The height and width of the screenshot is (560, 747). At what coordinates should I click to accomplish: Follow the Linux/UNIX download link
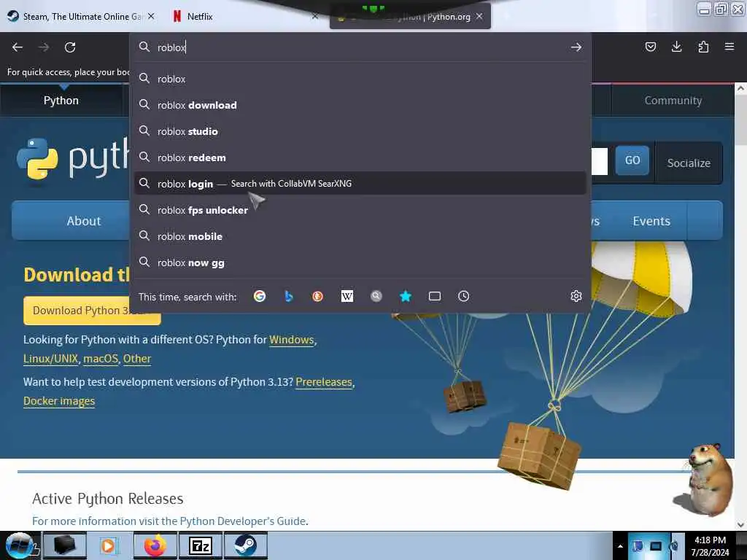(x=50, y=359)
